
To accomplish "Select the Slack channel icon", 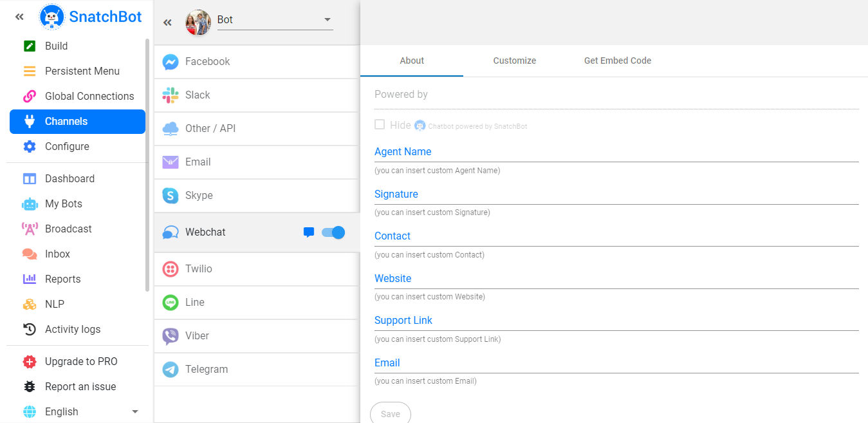I will pyautogui.click(x=171, y=95).
